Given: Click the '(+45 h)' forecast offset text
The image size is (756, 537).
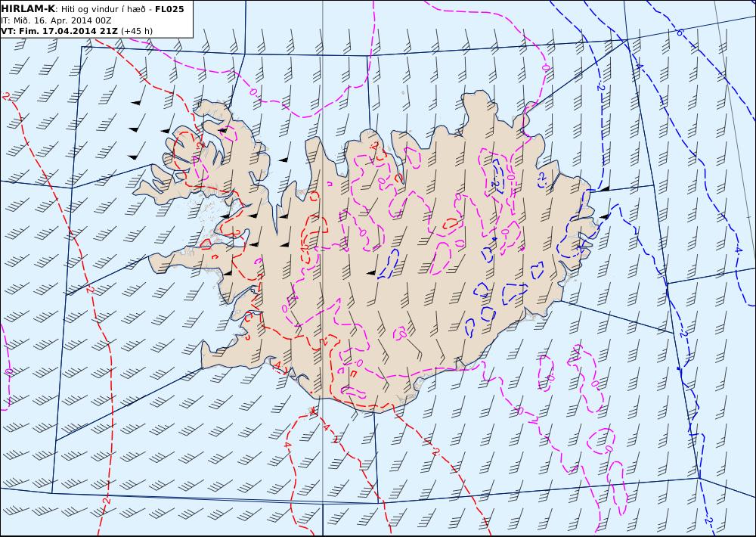Looking at the screenshot, I should click(x=136, y=31).
